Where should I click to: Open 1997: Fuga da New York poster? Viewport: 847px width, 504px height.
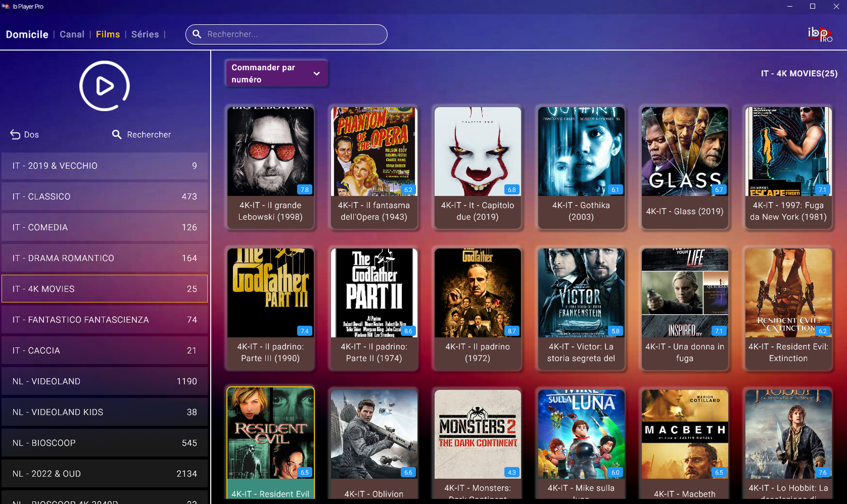click(x=788, y=152)
